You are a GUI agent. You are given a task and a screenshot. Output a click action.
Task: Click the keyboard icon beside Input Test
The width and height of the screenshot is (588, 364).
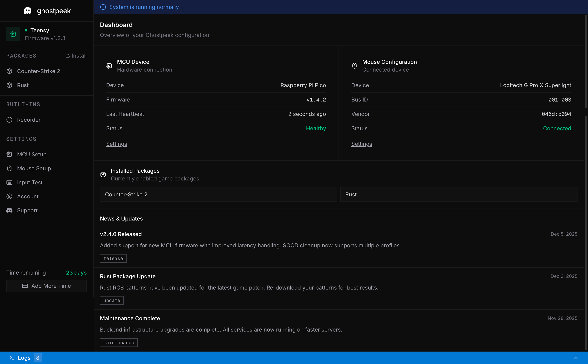click(9, 182)
